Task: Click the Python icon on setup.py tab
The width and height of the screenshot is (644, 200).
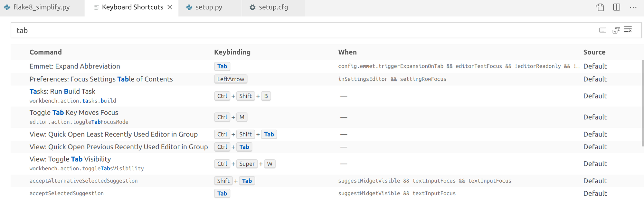Action: 189,7
